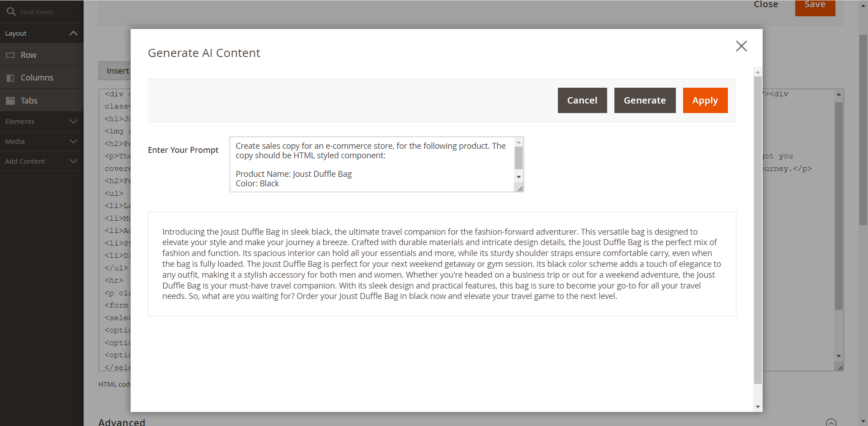Click inside the Enter Your Prompt textarea
Viewport: 868px width, 426px height.
coord(372,165)
